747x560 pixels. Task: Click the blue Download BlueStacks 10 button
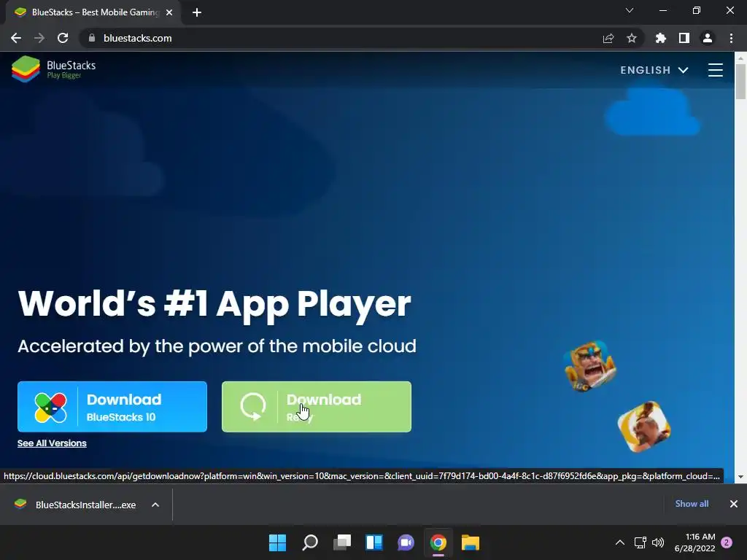click(112, 407)
